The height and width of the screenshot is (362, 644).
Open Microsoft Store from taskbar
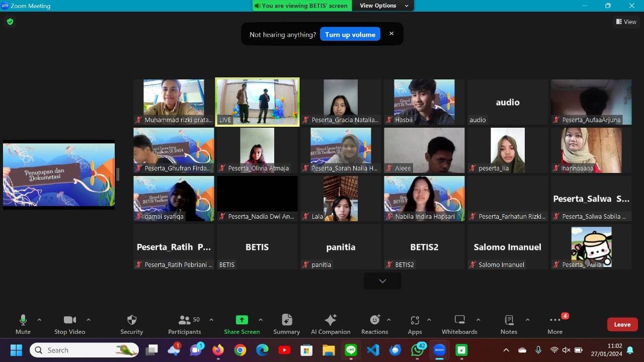[x=306, y=350]
